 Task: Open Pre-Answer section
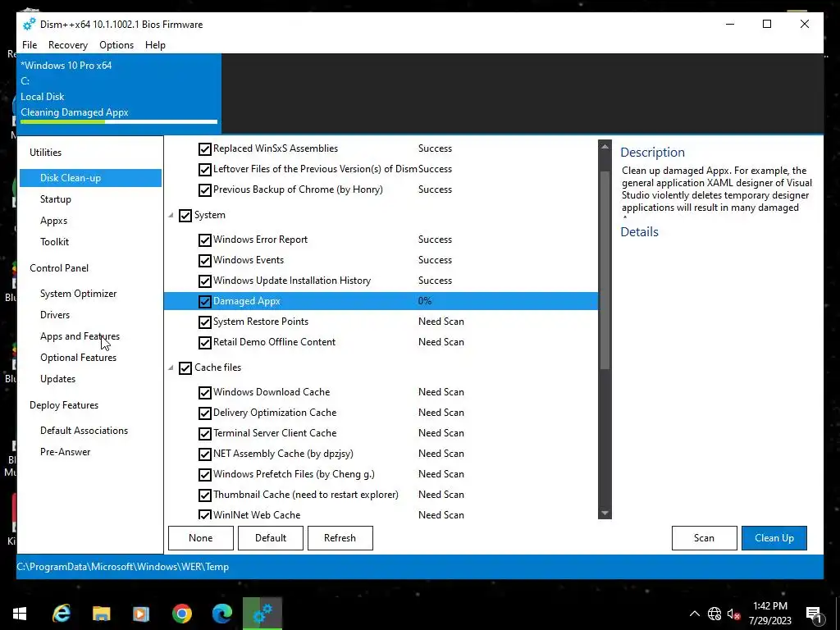66,452
